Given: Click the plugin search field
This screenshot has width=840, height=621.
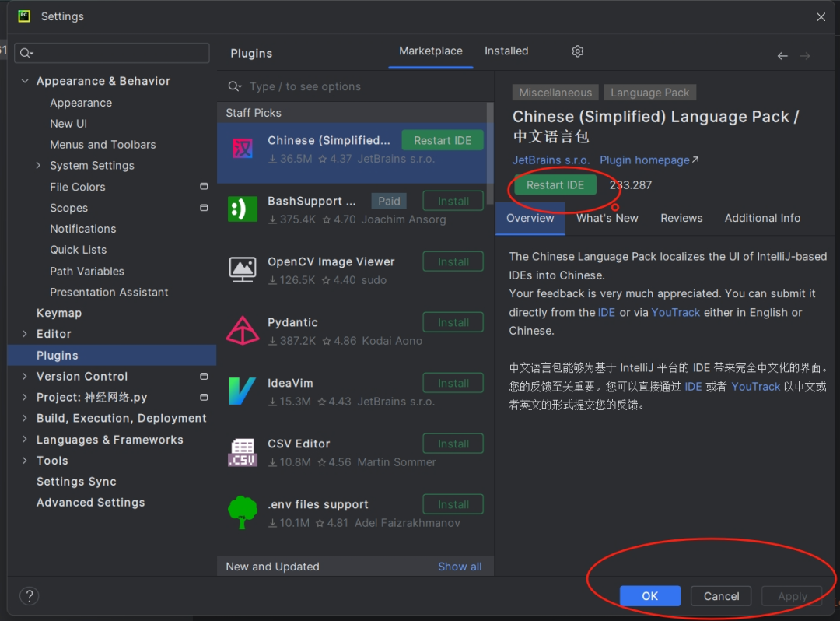Looking at the screenshot, I should tap(355, 86).
